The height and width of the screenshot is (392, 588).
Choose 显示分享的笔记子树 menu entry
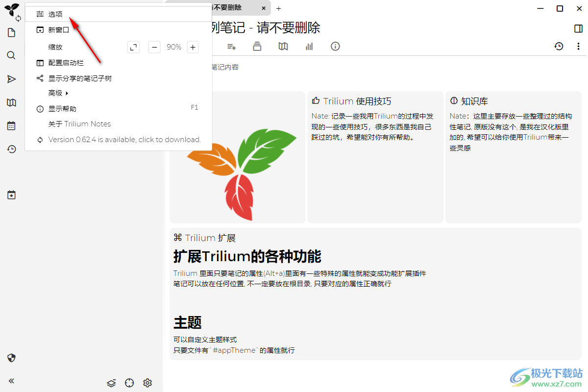(119, 78)
